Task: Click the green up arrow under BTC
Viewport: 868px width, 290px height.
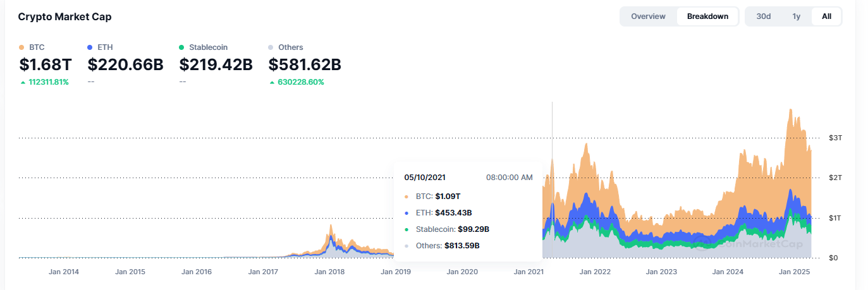Action: click(23, 82)
